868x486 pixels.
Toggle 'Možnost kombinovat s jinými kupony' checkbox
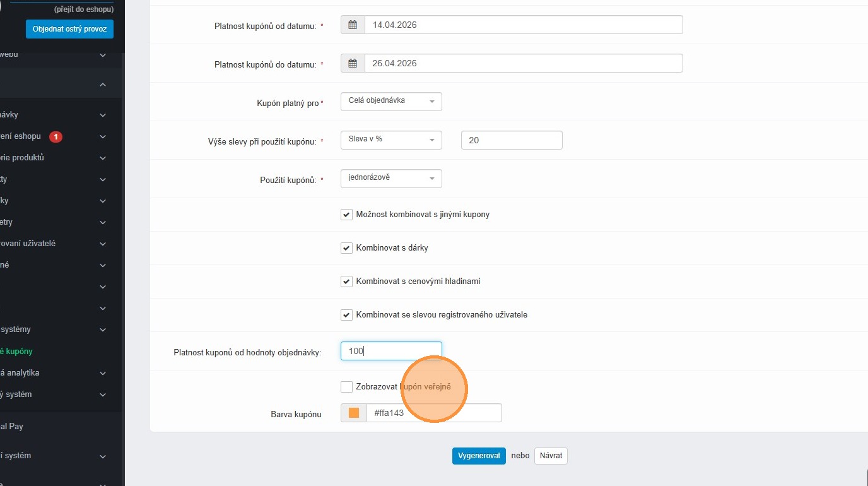click(346, 215)
